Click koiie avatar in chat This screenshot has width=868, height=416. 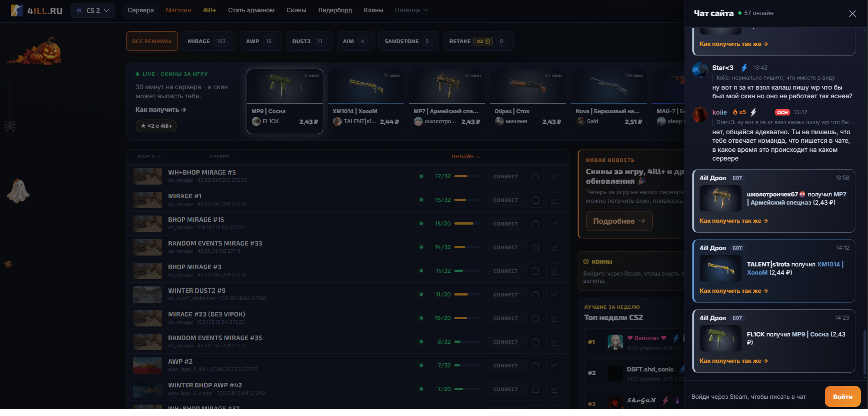tap(700, 115)
